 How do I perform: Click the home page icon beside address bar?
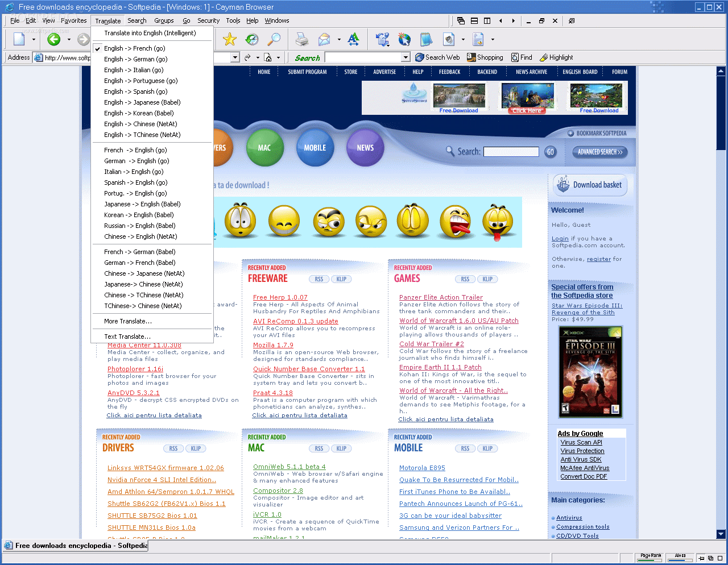tap(269, 57)
